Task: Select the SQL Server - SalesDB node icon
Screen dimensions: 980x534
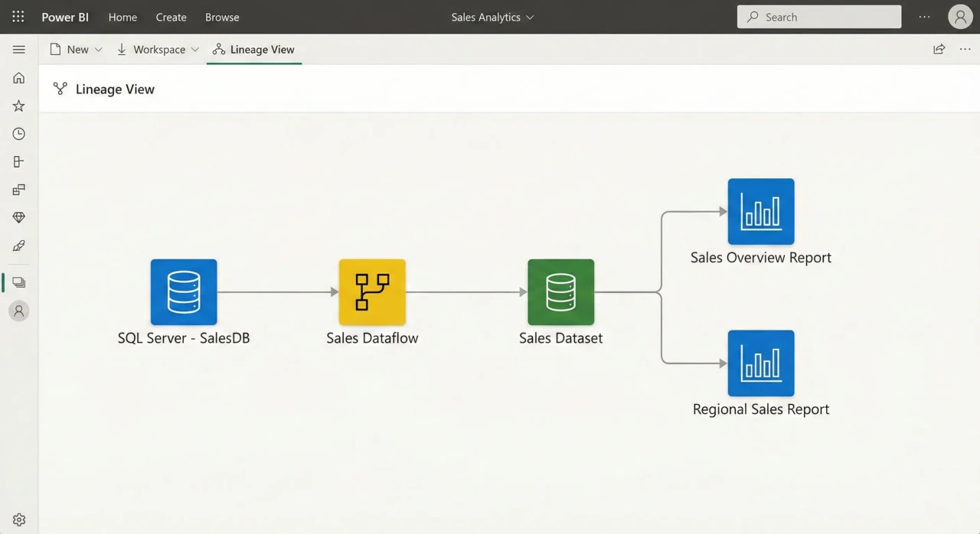Action: 184,292
